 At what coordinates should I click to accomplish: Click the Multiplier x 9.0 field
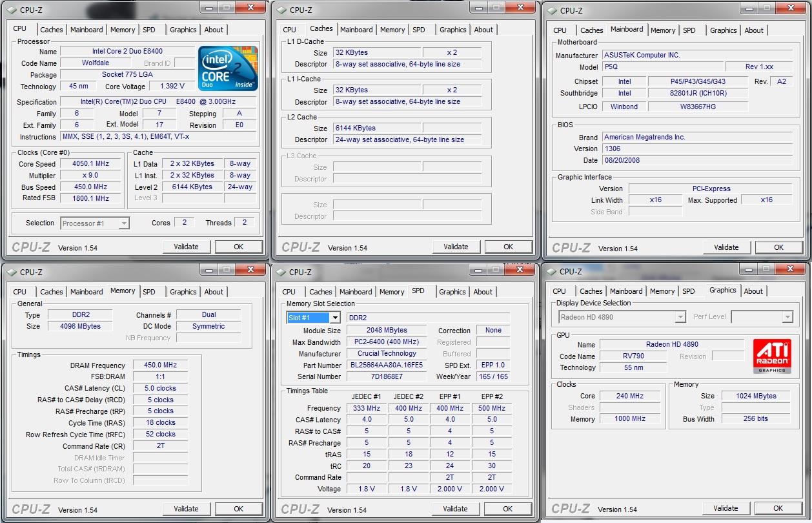pos(90,176)
